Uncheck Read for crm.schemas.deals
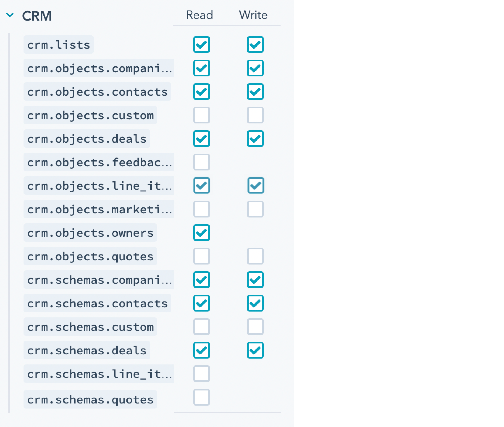 pos(201,350)
